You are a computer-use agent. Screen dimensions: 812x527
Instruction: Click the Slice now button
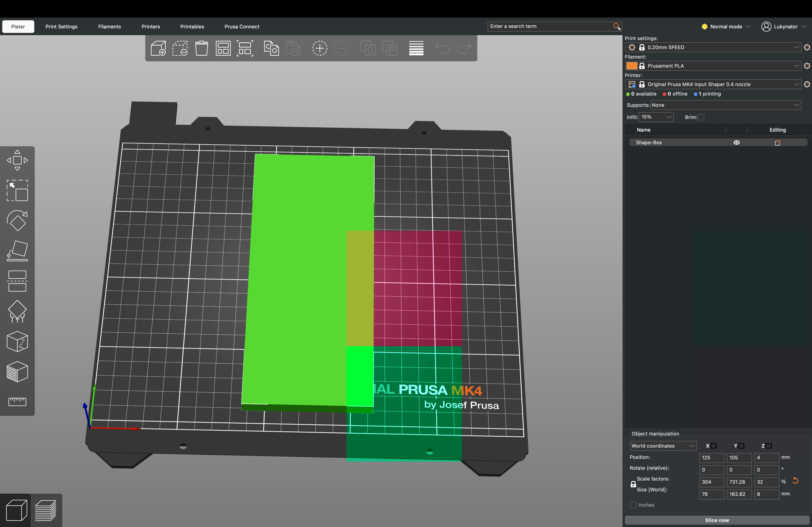717,520
